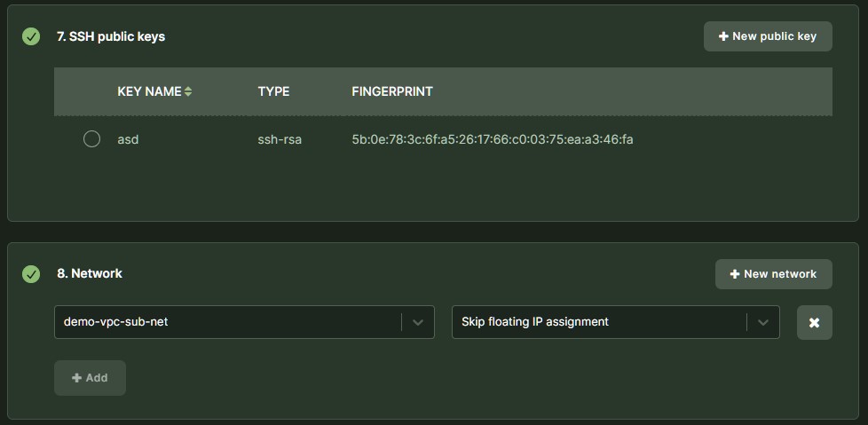Click the plus icon on Add button
Screen dimensions: 868x425
pos(77,378)
